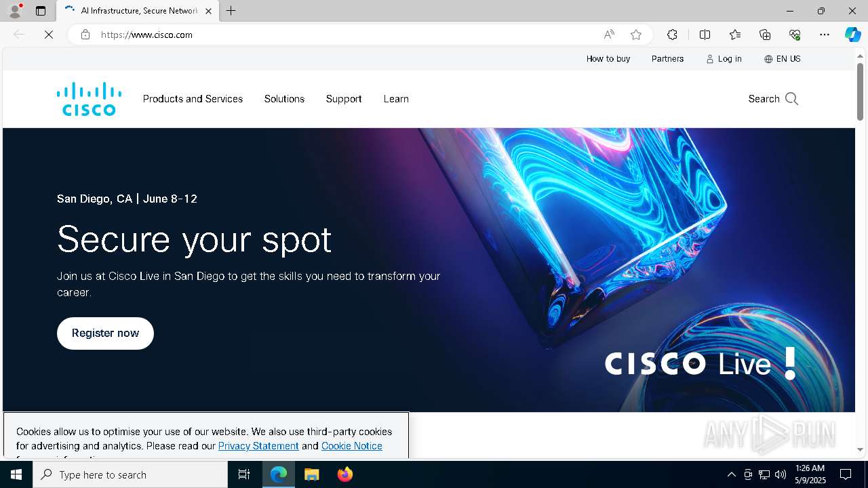The image size is (868, 488).
Task: Open Copilot sidebar icon
Action: point(853,35)
